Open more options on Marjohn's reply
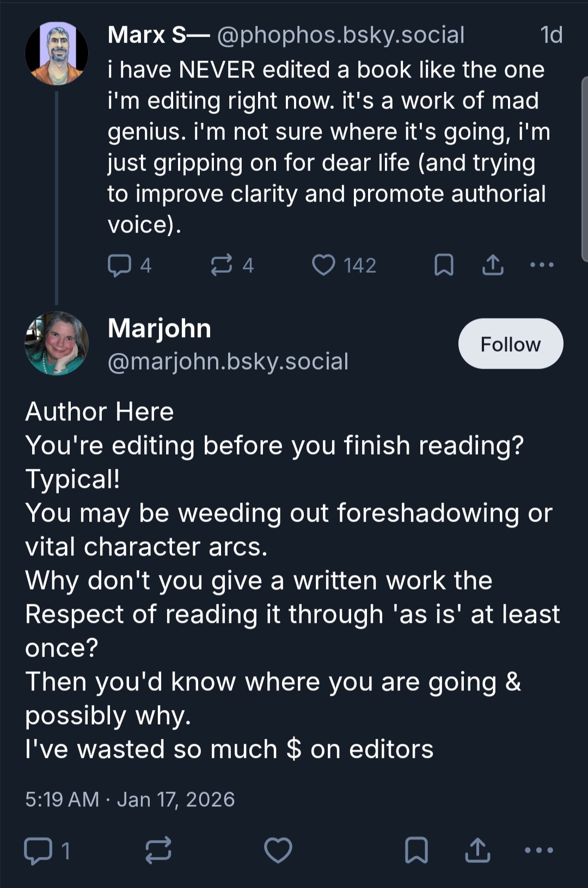The width and height of the screenshot is (588, 888). (x=539, y=851)
